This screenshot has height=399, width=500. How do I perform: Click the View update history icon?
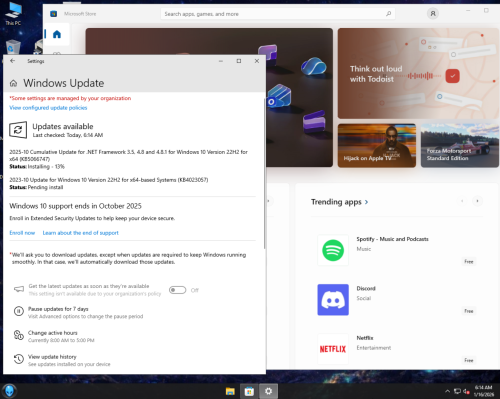[19, 359]
